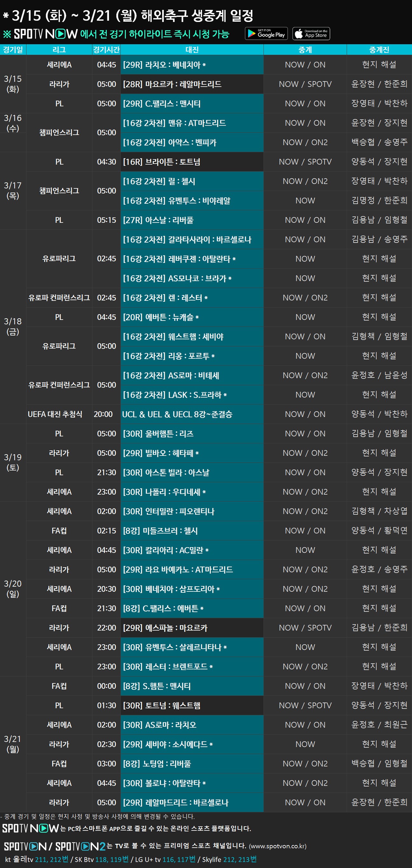Select the C.팰리스 : 맨시티 29R match
The image size is (412, 868).
[192, 103]
